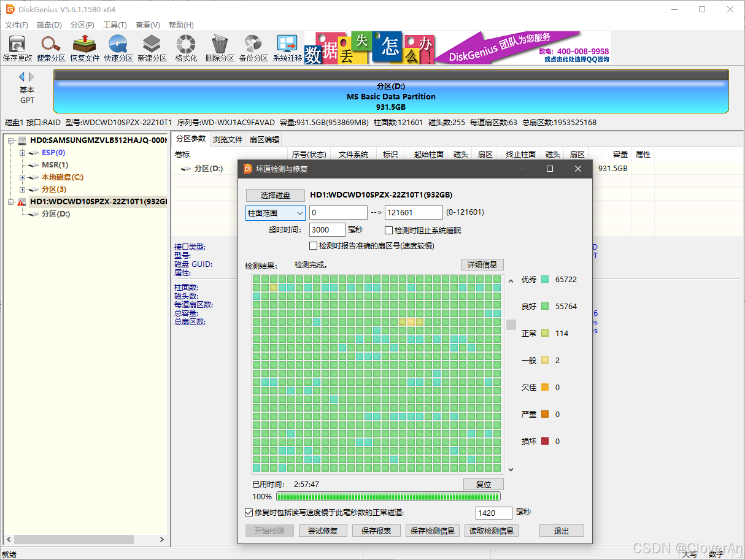745x560 pixels.
Task: Click the 损坏 red legend swatch
Action: coord(545,442)
